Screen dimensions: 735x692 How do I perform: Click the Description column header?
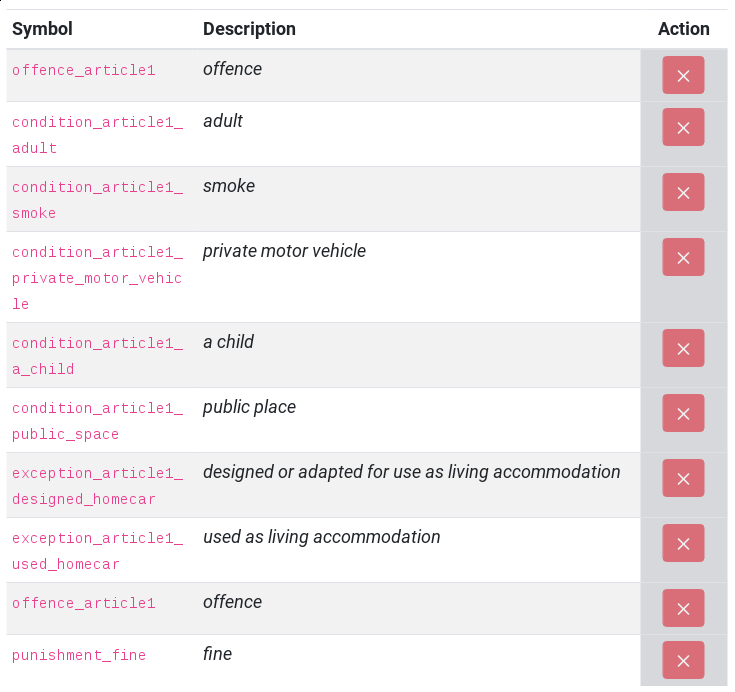[249, 29]
